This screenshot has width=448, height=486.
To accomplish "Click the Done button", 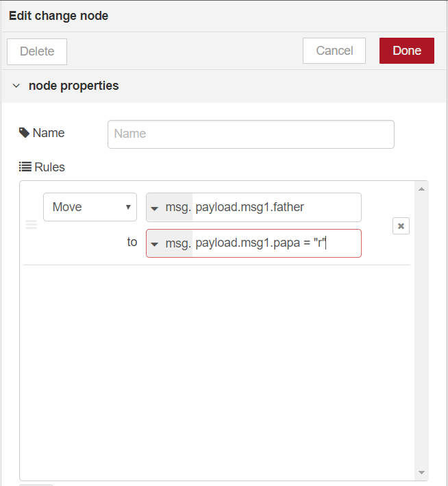I will [406, 51].
